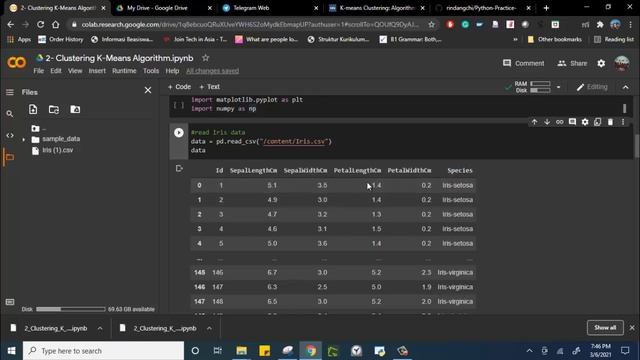Open cell editor settings gear

585,122
